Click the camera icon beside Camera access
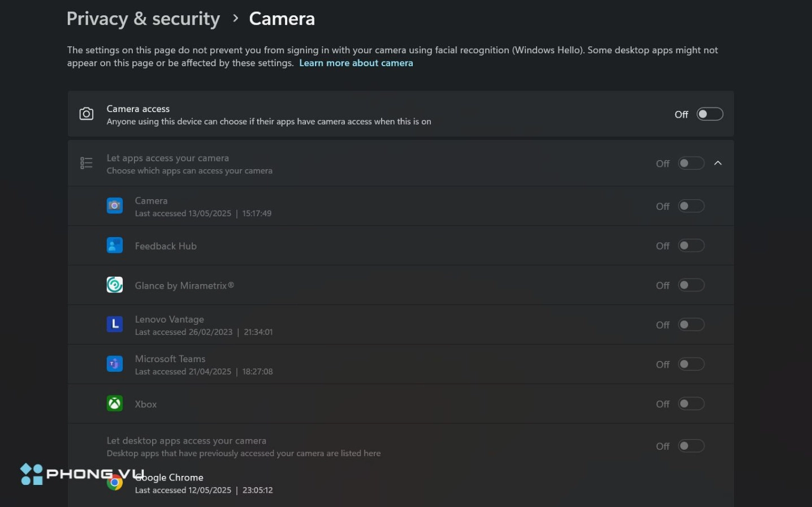 [86, 114]
